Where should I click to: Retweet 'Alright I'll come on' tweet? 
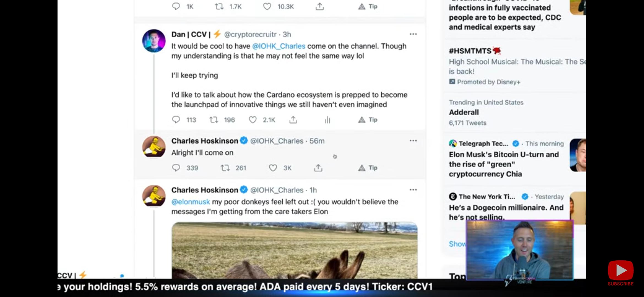tap(225, 168)
